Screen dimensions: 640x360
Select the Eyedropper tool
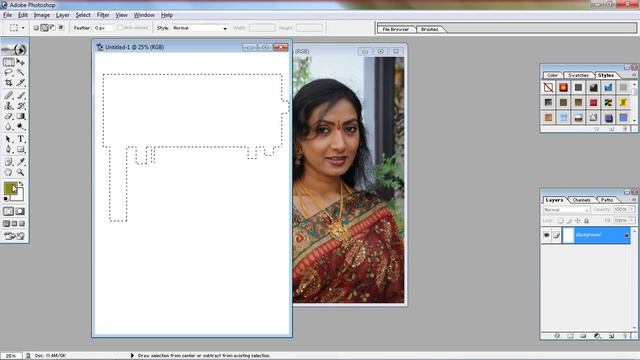click(x=21, y=162)
